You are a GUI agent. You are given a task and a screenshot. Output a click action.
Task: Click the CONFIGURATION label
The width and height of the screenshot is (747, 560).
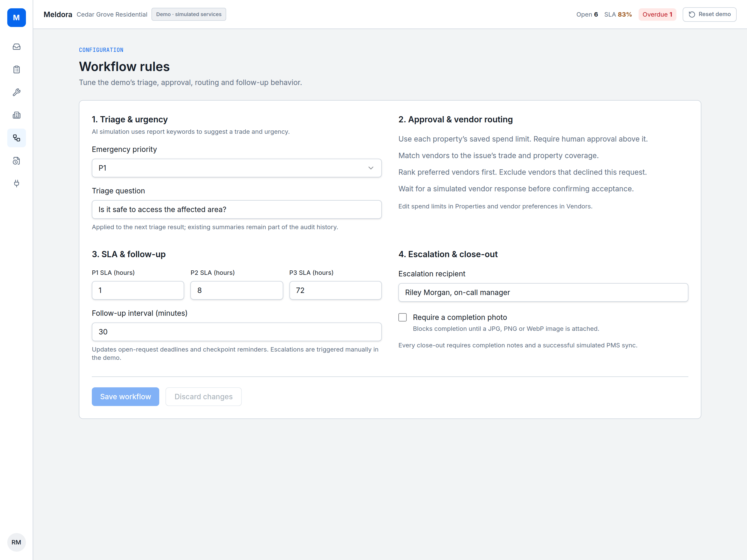[101, 50]
